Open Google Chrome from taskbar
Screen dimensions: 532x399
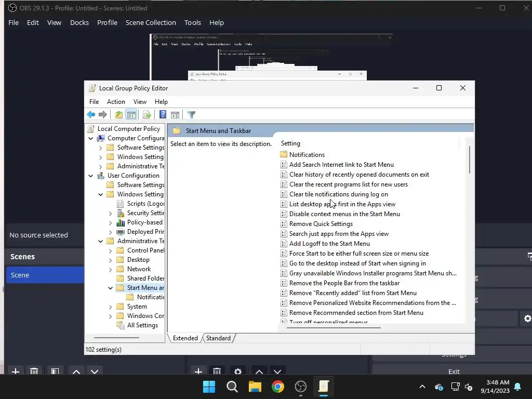tap(277, 387)
